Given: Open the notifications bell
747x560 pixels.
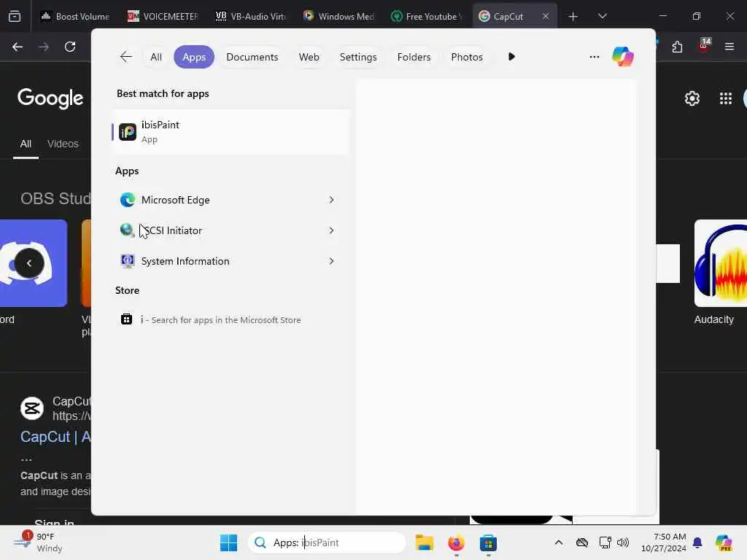Looking at the screenshot, I should point(697,542).
